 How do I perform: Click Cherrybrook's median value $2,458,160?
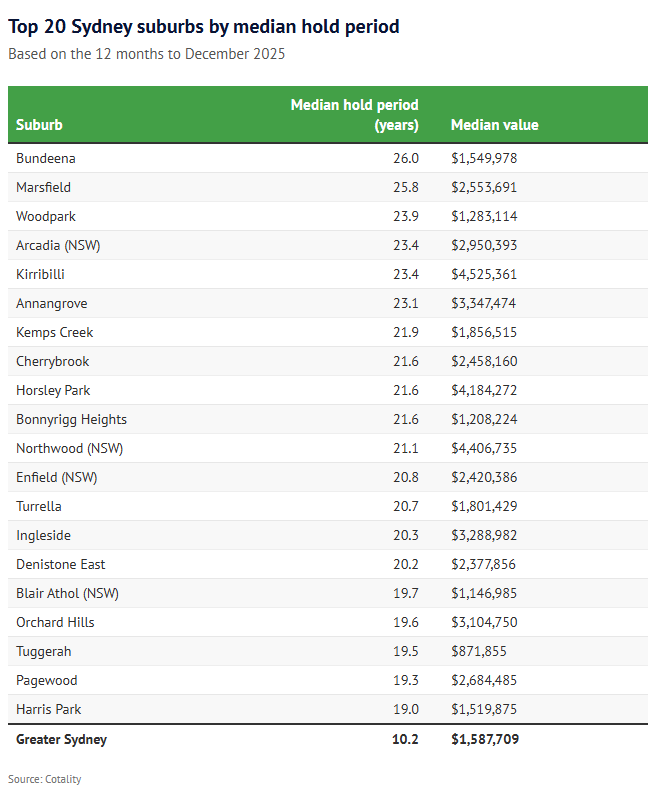tap(484, 361)
